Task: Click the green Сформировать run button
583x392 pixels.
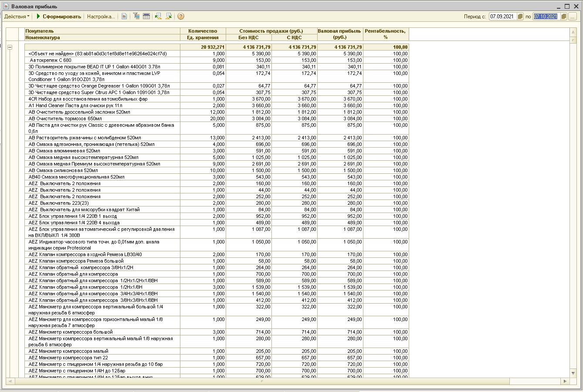Action: (59, 17)
